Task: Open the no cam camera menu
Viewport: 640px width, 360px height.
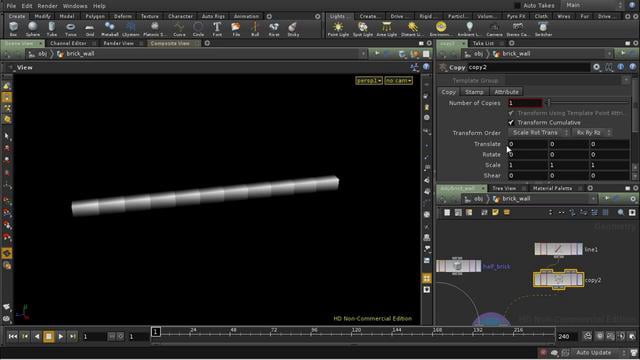Action: [x=398, y=80]
